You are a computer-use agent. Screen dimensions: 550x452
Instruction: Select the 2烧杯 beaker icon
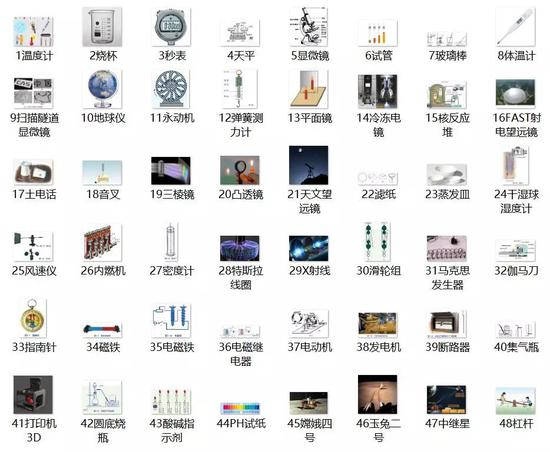[102, 27]
